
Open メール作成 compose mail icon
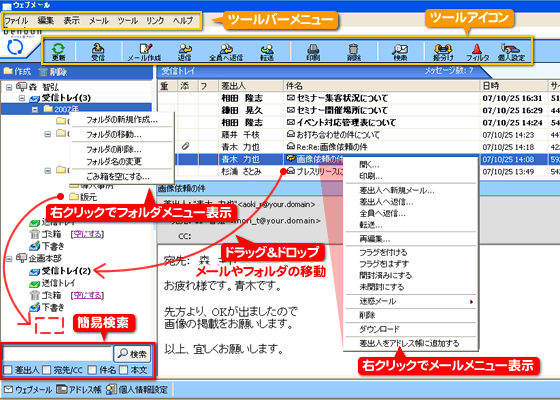click(144, 51)
